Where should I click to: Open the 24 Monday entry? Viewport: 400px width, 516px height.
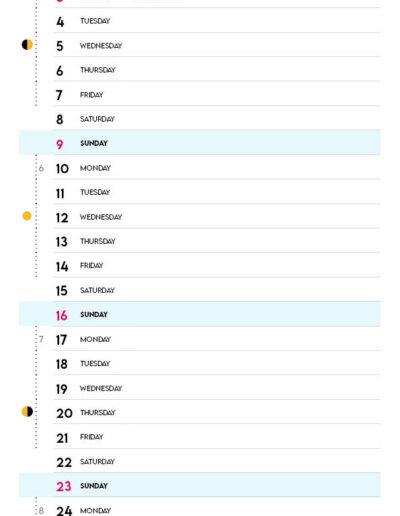(217, 507)
